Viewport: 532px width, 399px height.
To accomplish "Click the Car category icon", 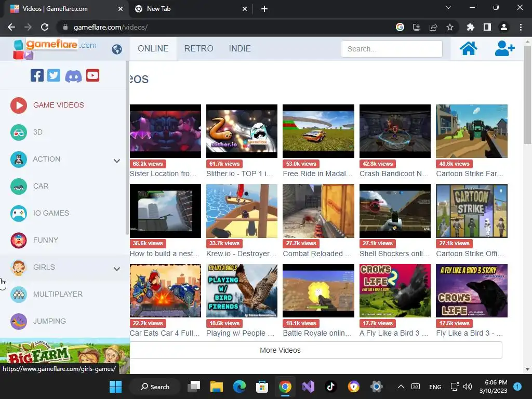I will [19, 187].
